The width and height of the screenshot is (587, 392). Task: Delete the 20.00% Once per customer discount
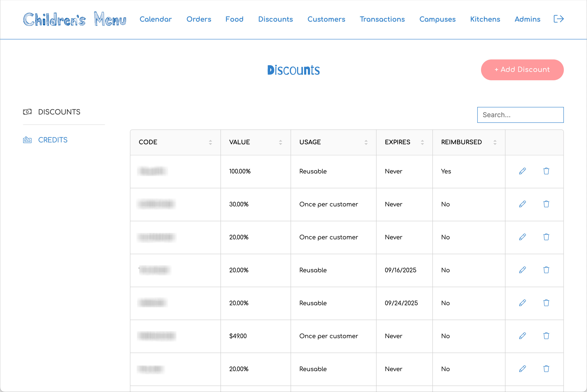click(546, 237)
